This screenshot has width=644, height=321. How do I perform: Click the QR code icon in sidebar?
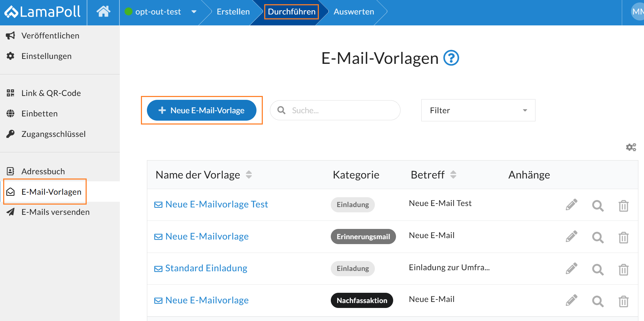point(11,93)
